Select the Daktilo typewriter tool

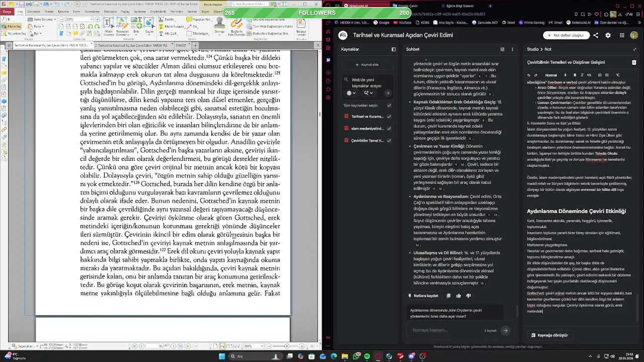click(x=166, y=19)
